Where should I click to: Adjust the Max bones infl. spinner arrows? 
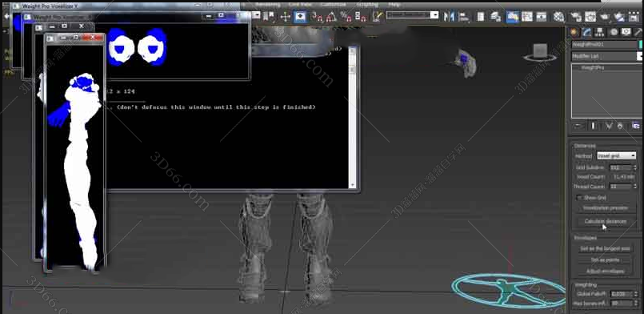636,304
